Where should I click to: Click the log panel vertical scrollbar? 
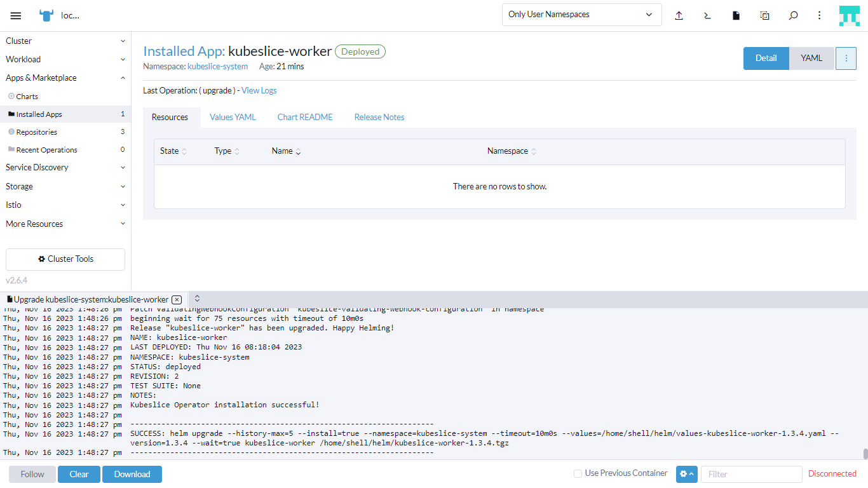(x=865, y=454)
